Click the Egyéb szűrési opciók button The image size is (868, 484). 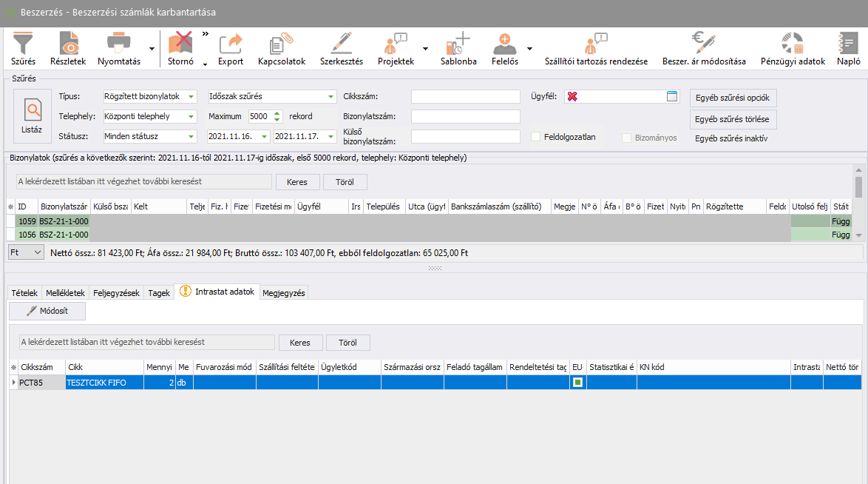733,98
